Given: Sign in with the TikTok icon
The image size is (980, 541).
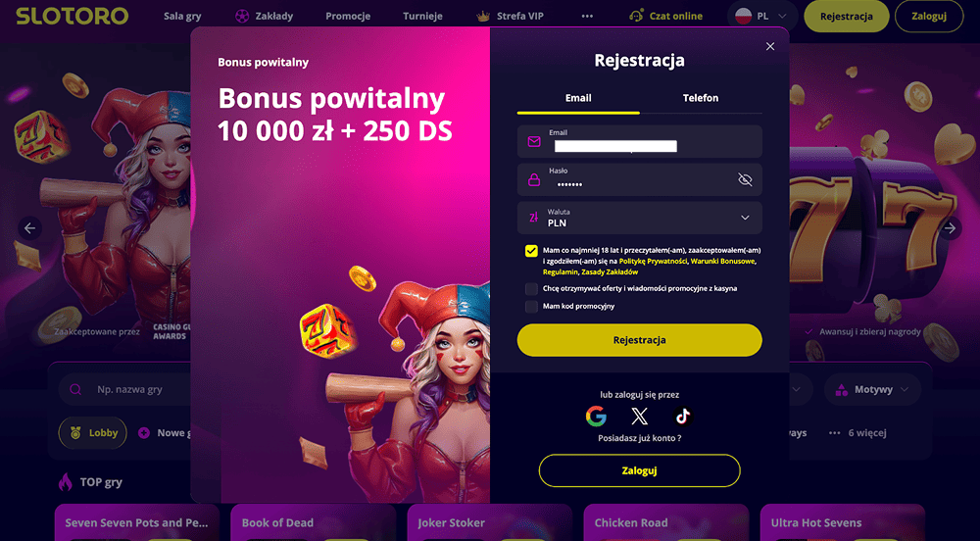Looking at the screenshot, I should point(682,417).
